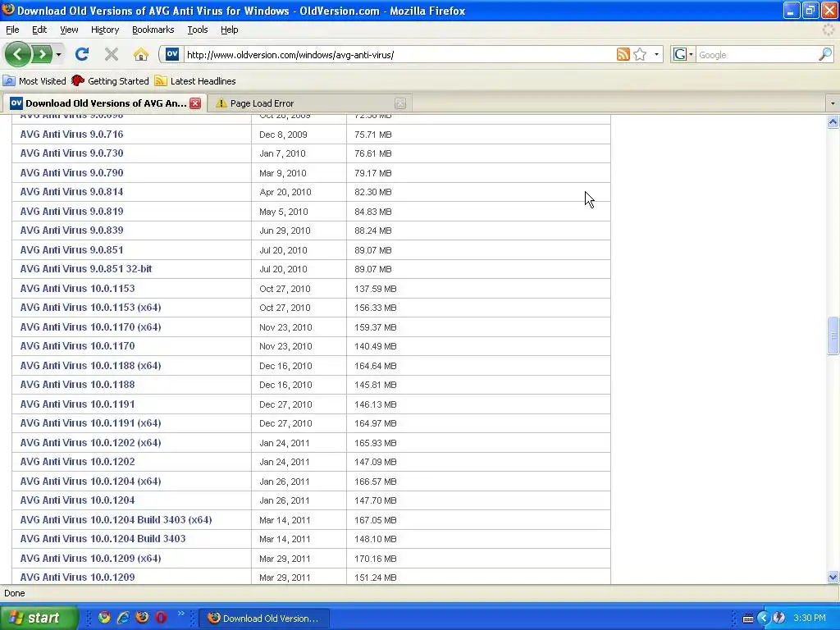Open AVG Anti Virus 9.0.716 link
The width and height of the screenshot is (840, 630).
[72, 134]
